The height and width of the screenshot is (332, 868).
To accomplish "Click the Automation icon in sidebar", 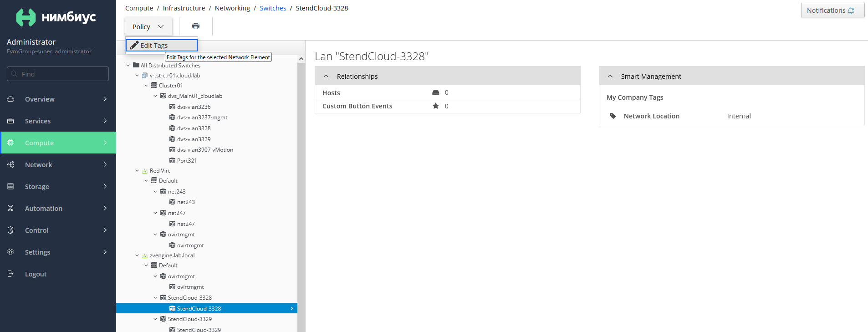I will [x=10, y=208].
